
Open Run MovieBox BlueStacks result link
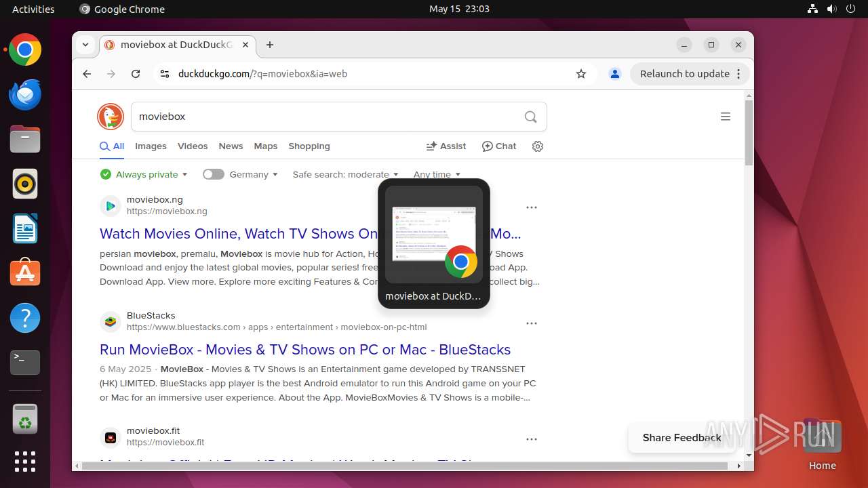point(305,350)
